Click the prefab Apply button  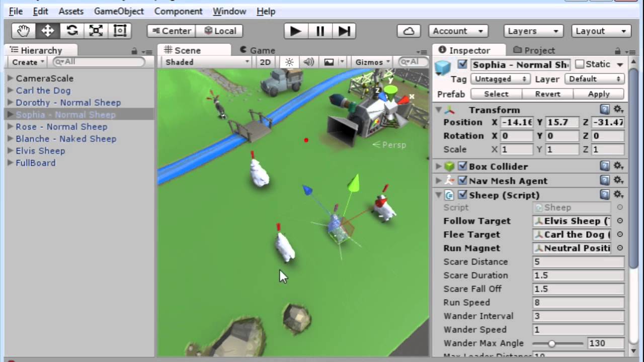pyautogui.click(x=599, y=94)
